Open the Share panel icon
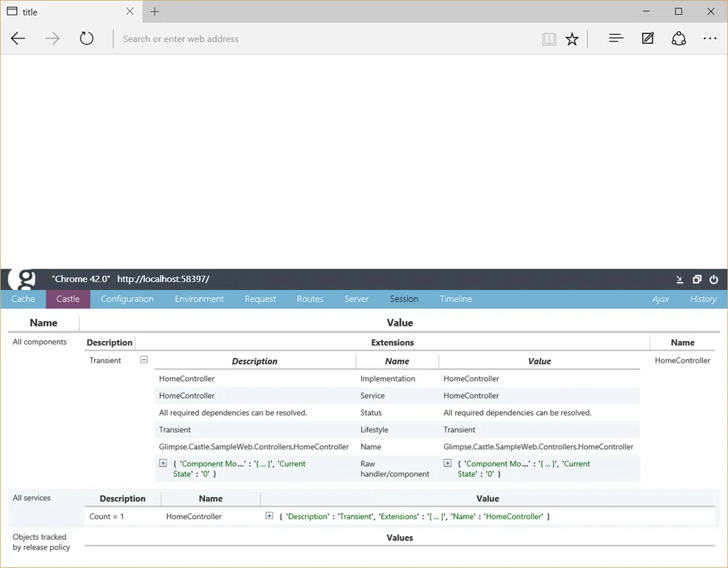This screenshot has width=728, height=568. 679,38
